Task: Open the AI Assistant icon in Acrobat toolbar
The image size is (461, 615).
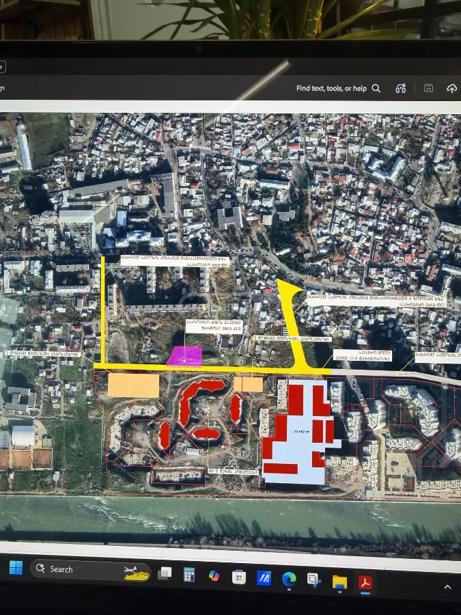Action: [401, 88]
